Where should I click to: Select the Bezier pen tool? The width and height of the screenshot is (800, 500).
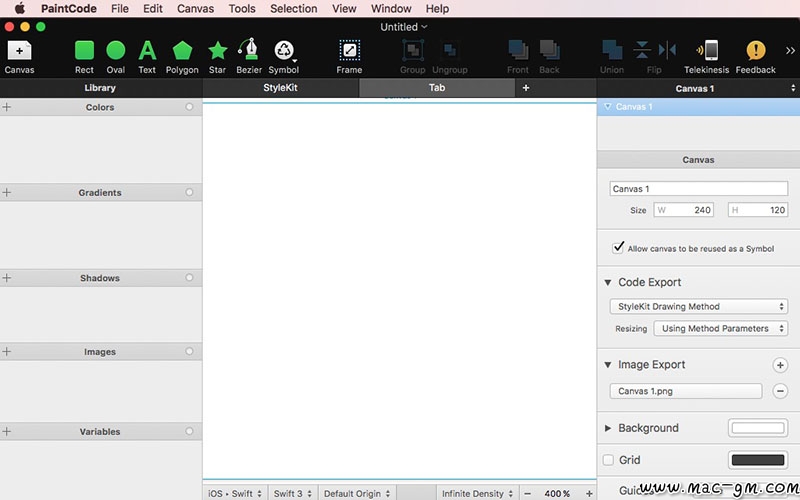coord(249,57)
